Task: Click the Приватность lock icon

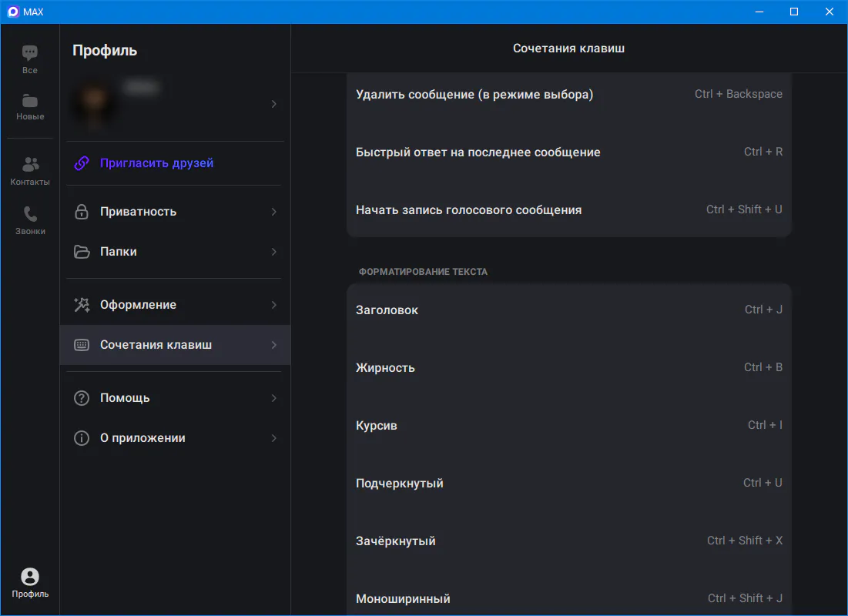Action: click(x=82, y=212)
